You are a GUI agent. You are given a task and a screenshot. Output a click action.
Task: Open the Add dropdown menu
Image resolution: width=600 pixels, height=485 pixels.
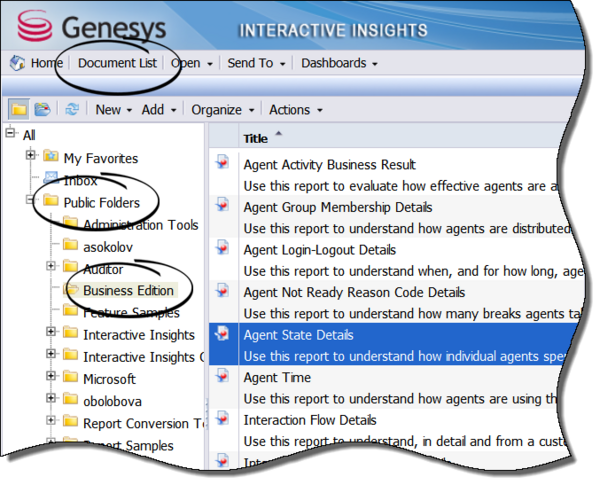coord(159,110)
